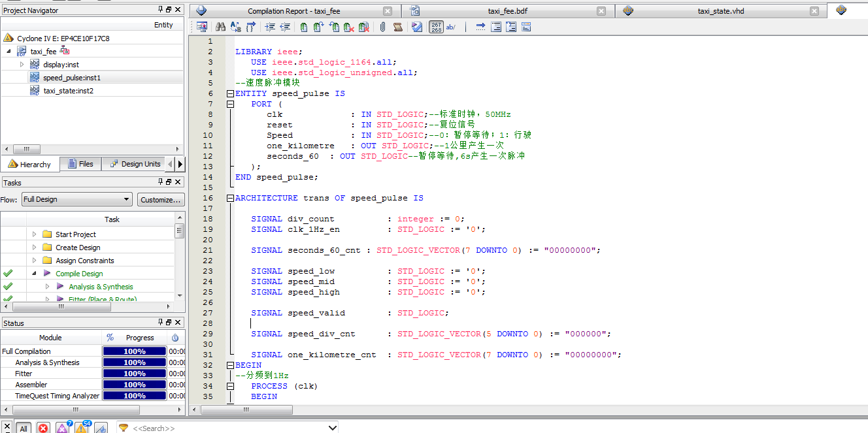Viewport: 868px width, 433px height.
Task: Click the paperclip icon in editor toolbar
Action: (x=382, y=27)
